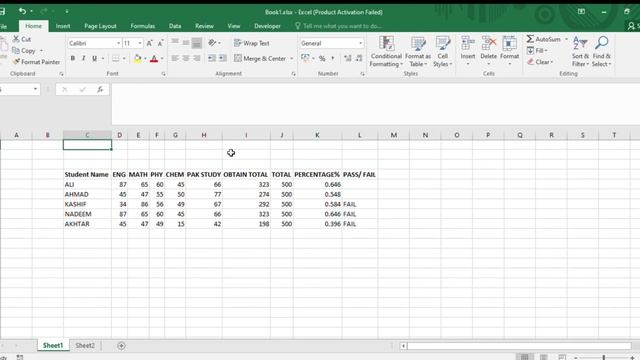The image size is (640, 360).
Task: Toggle Bold formatting
Action: pyautogui.click(x=73, y=59)
